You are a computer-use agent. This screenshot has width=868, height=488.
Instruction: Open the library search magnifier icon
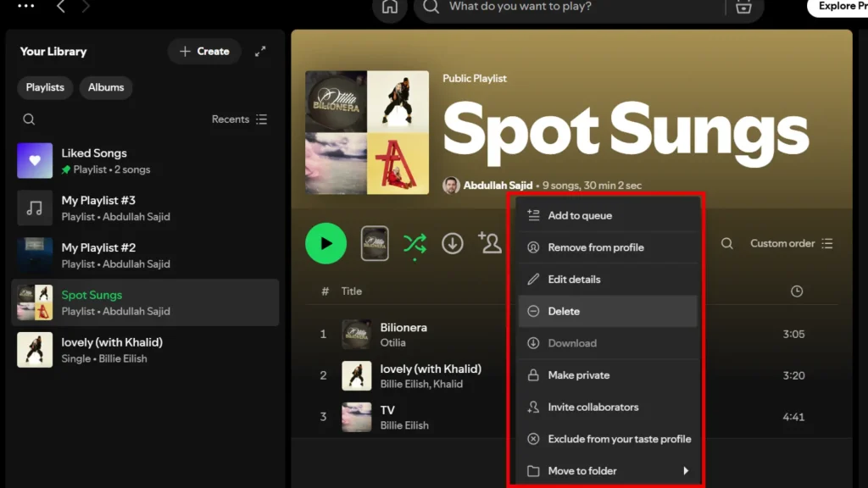pyautogui.click(x=29, y=119)
